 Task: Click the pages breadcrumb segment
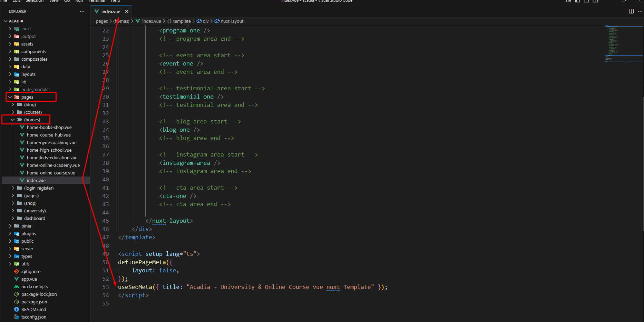click(102, 21)
